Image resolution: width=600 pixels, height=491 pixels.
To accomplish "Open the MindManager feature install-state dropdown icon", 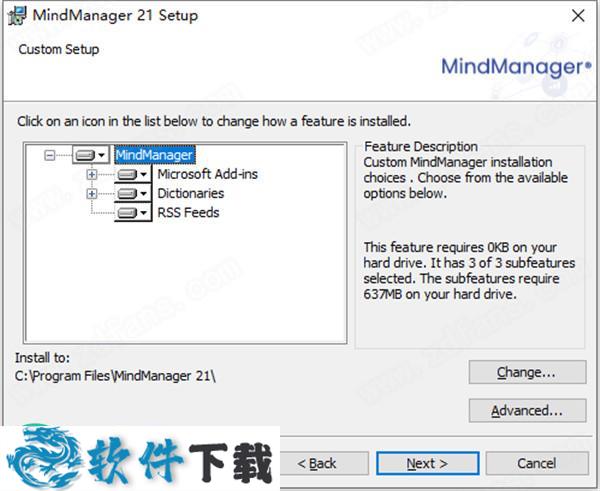I will point(91,155).
